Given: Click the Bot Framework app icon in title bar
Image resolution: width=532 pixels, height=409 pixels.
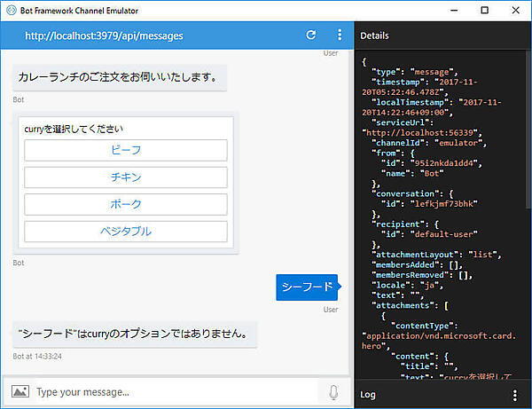Looking at the screenshot, I should (11, 10).
